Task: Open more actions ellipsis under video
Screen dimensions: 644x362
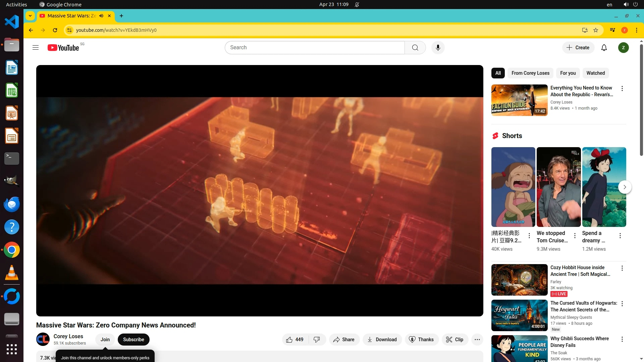Action: click(477, 340)
